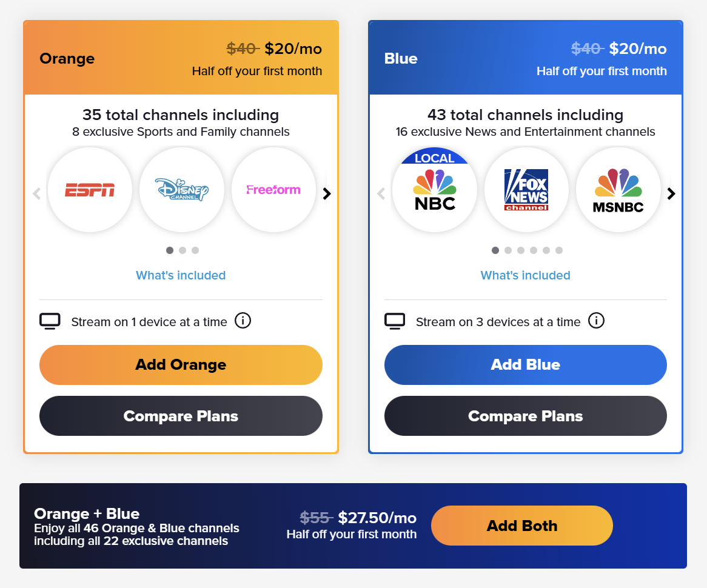Click Add Orange to choose that plan
Image resolution: width=707 pixels, height=588 pixels.
point(180,364)
